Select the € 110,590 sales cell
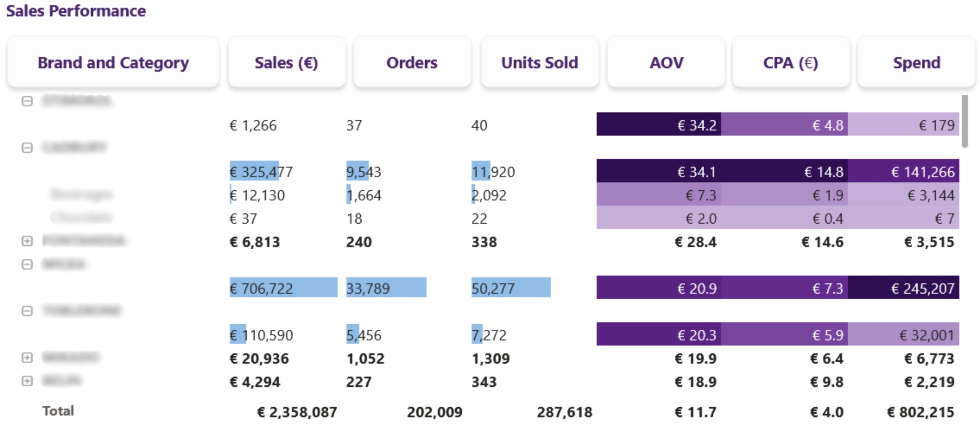The width and height of the screenshot is (980, 425). coord(261,335)
